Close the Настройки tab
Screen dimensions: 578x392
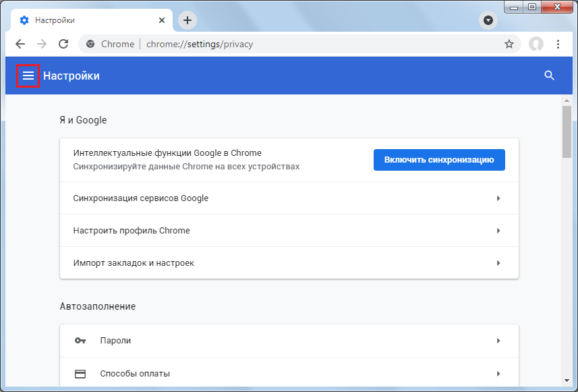161,20
